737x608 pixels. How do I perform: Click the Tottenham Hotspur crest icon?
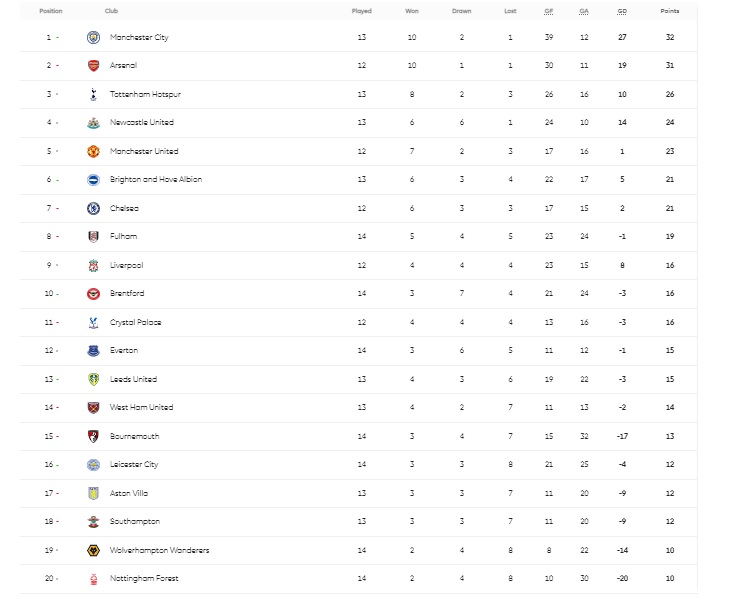point(93,94)
